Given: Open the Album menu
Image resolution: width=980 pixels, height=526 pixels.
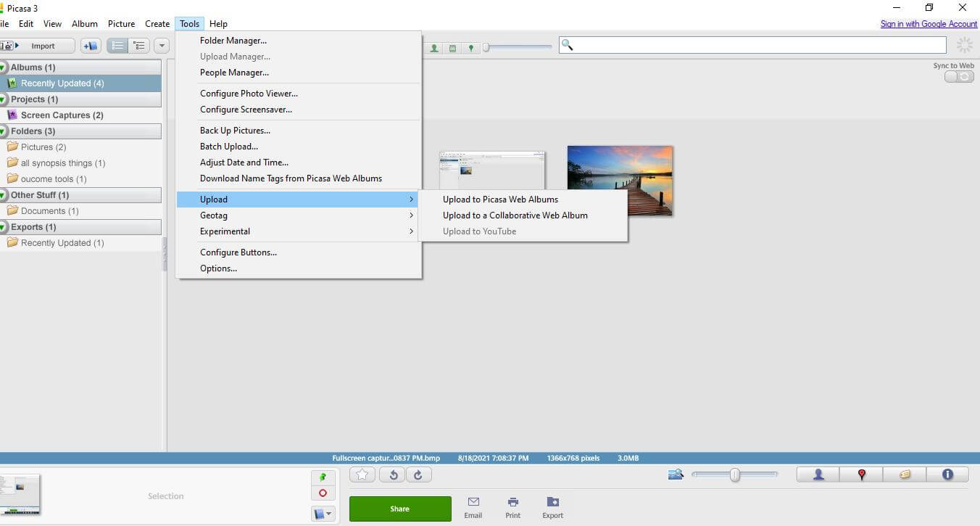Looking at the screenshot, I should tap(85, 24).
